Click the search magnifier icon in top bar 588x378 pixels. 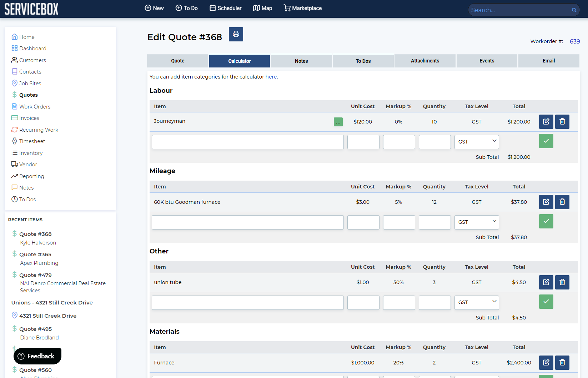(x=574, y=10)
